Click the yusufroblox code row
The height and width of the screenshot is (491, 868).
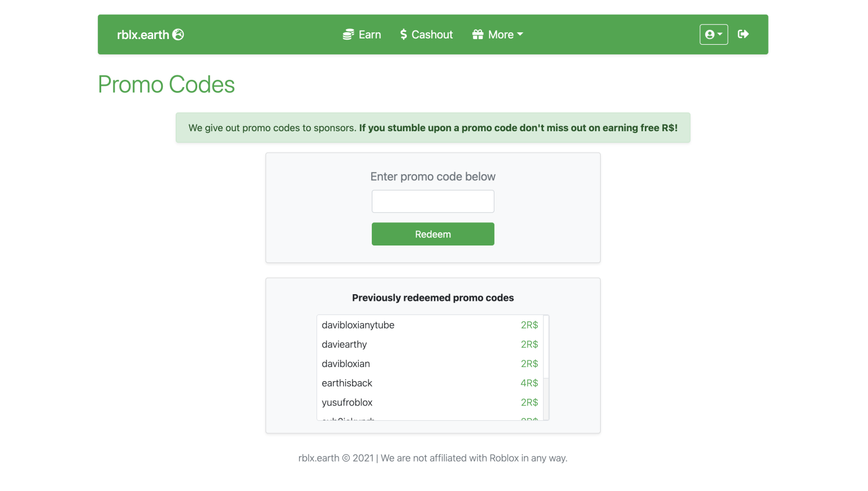347,402
